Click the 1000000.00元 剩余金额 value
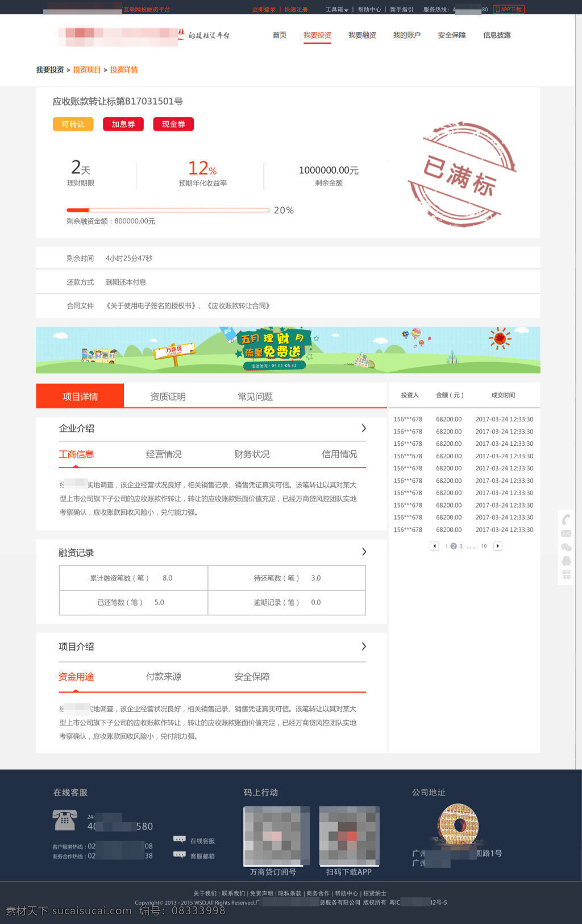 (x=329, y=170)
